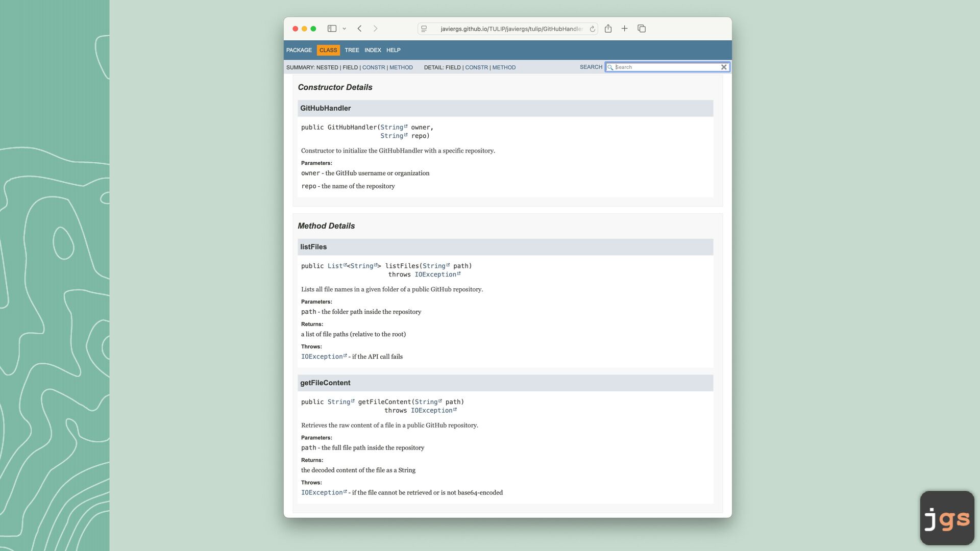Go back to previous page
The width and height of the screenshot is (980, 551).
pos(360,29)
